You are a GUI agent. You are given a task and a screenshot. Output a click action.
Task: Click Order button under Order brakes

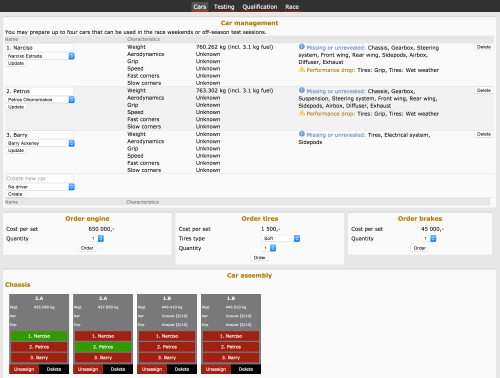[419, 248]
